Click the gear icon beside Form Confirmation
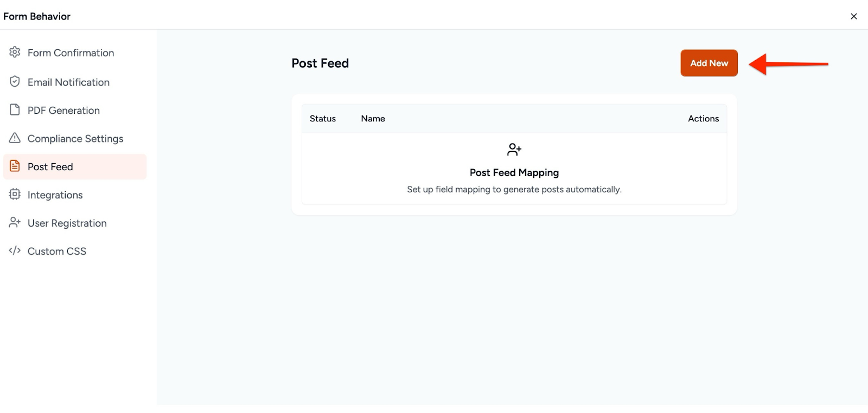 (x=15, y=52)
